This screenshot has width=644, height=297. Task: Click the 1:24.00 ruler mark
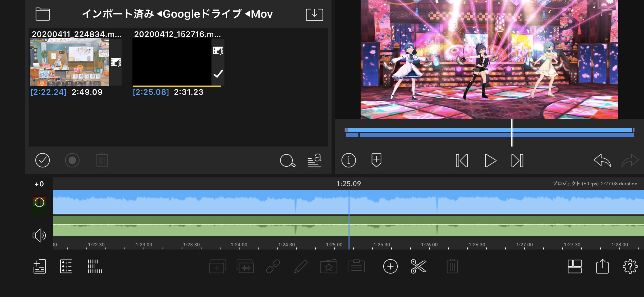[239, 245]
